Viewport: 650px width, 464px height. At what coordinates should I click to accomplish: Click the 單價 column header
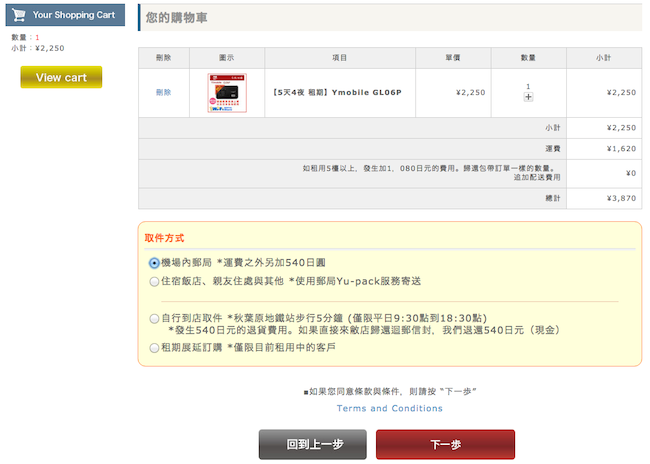453,58
